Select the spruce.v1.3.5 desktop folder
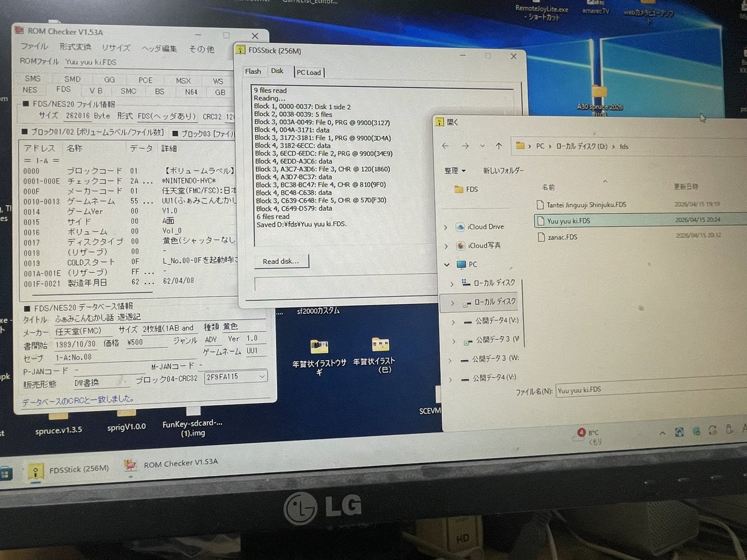 click(59, 423)
